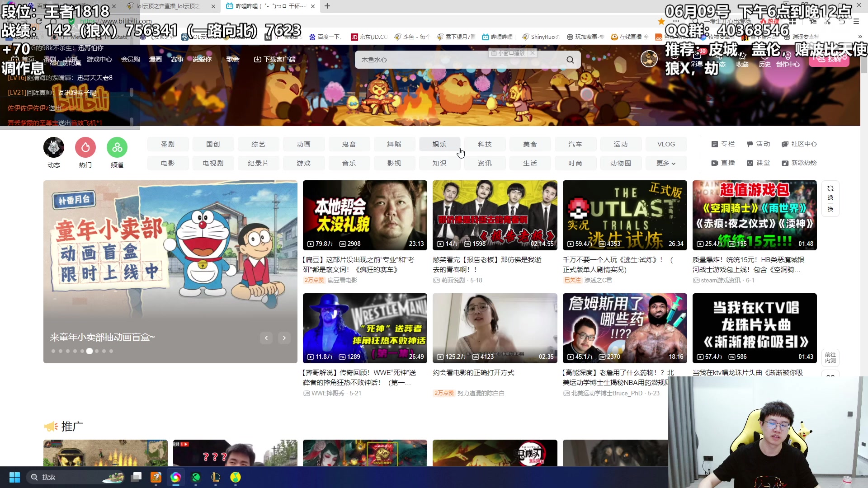The image size is (868, 488).
Task: Open the green circular taskbar app icon
Action: (196, 477)
